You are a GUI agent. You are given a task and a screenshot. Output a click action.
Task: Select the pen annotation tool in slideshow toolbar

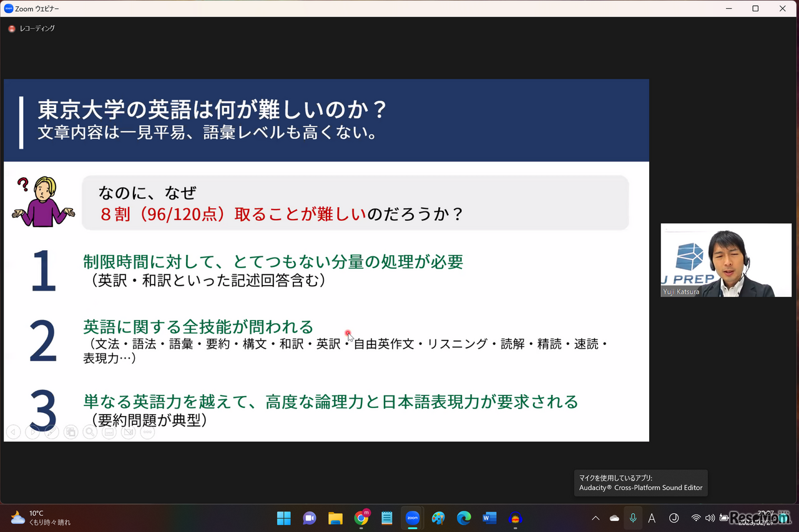pos(51,432)
